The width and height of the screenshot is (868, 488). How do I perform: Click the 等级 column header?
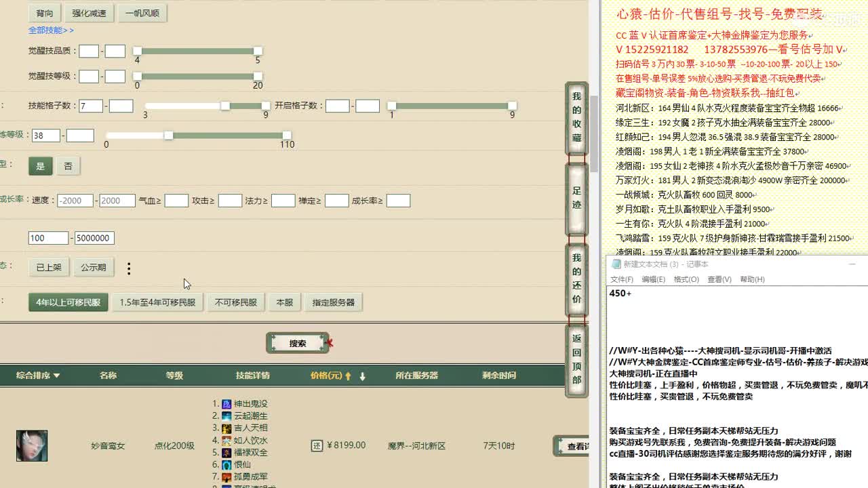(174, 375)
